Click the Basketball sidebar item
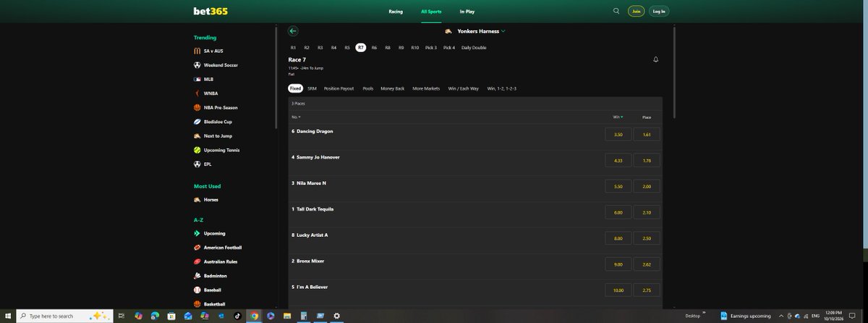 [x=214, y=304]
